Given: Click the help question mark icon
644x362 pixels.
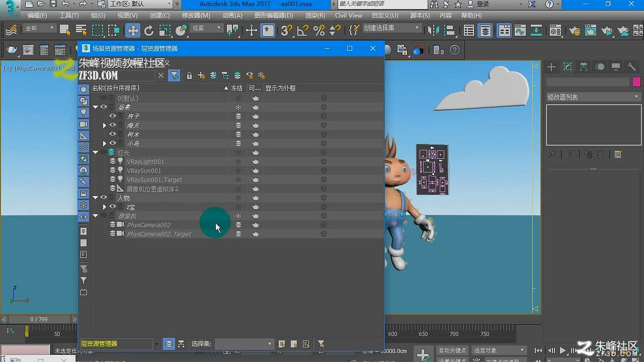Looking at the screenshot, I should tap(455, 50).
